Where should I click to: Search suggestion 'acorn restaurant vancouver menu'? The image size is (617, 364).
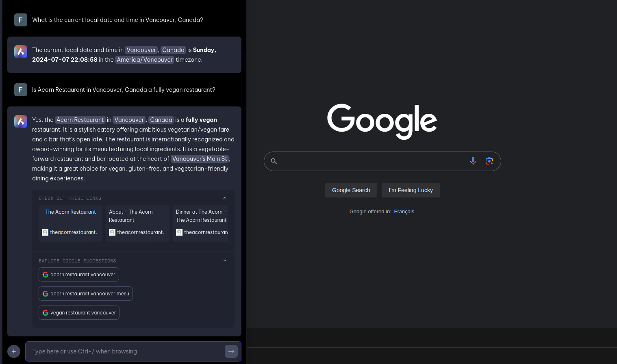[x=86, y=294]
